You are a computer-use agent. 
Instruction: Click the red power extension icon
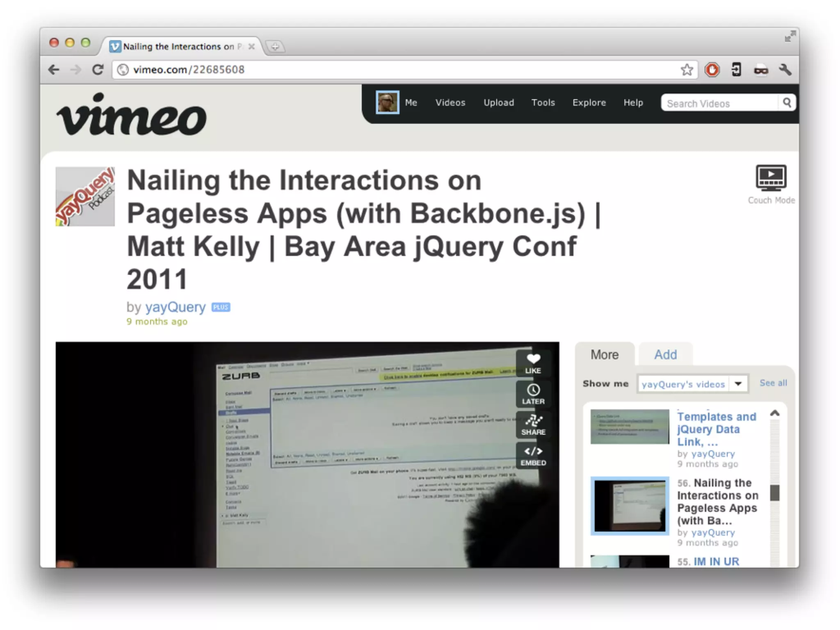[712, 70]
